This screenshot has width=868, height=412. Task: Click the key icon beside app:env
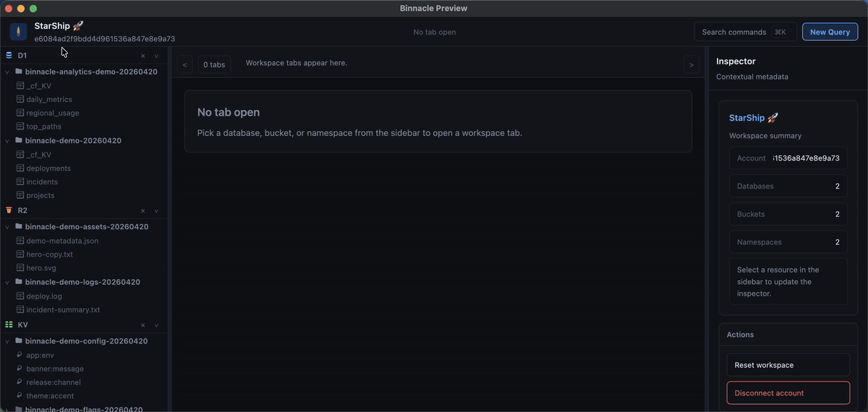(20, 355)
